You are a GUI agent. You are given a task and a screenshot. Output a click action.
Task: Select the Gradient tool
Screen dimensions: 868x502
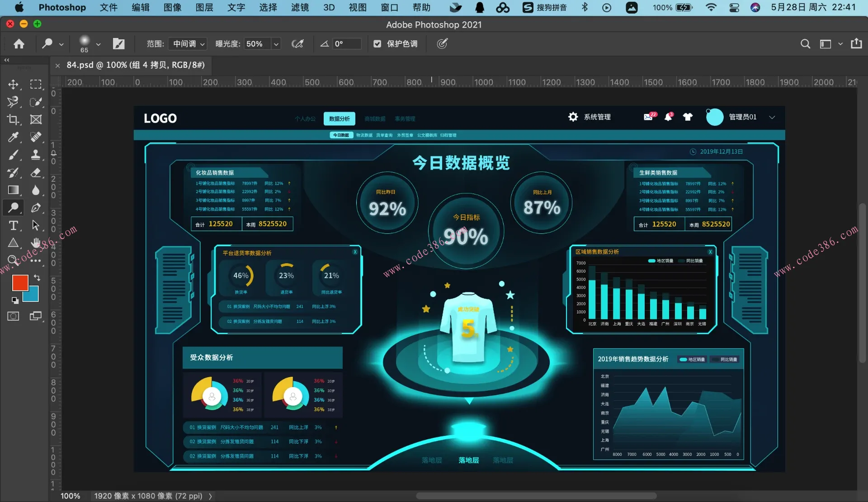click(x=13, y=190)
